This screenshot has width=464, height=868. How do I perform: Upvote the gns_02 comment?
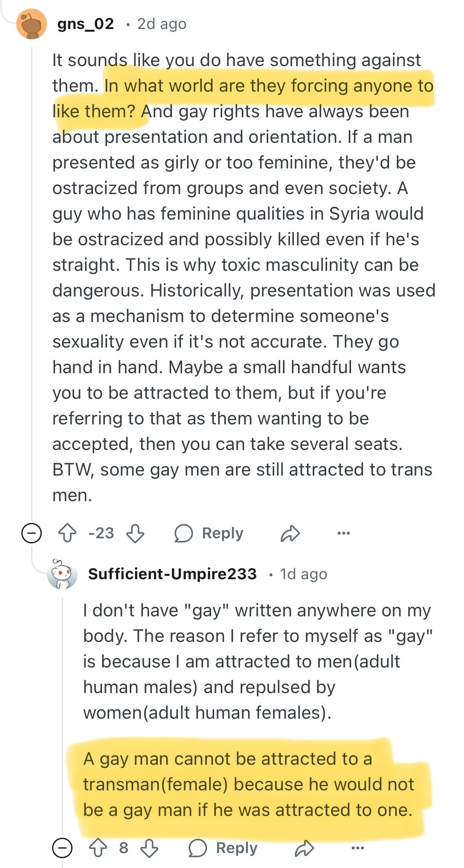(67, 533)
